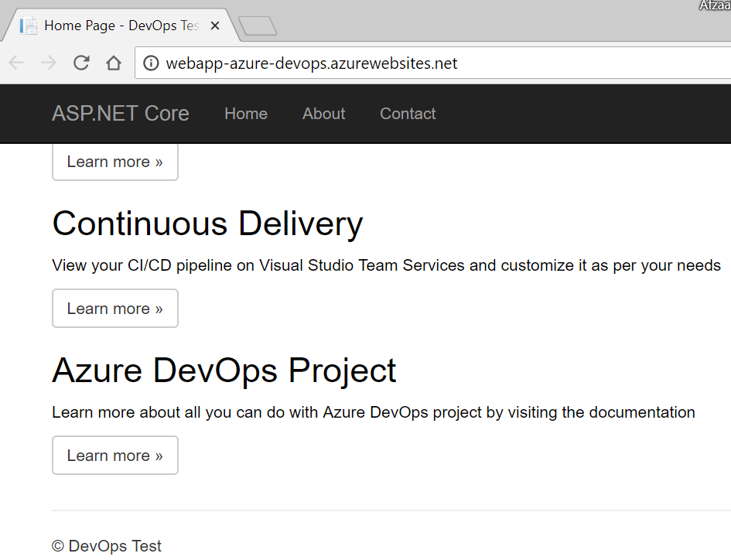Click the ASP.NET Core brand link
The width and height of the screenshot is (731, 560).
(120, 113)
